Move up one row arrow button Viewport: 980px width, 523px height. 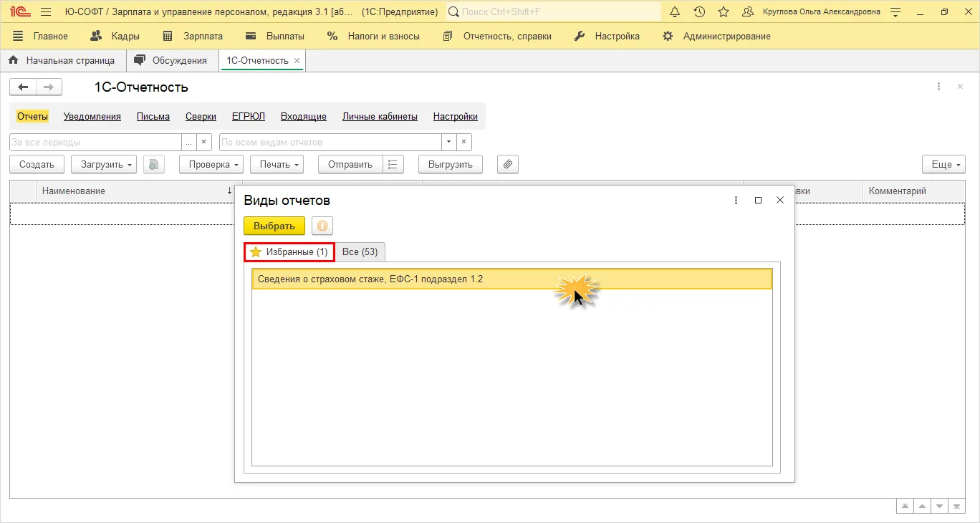pos(922,506)
